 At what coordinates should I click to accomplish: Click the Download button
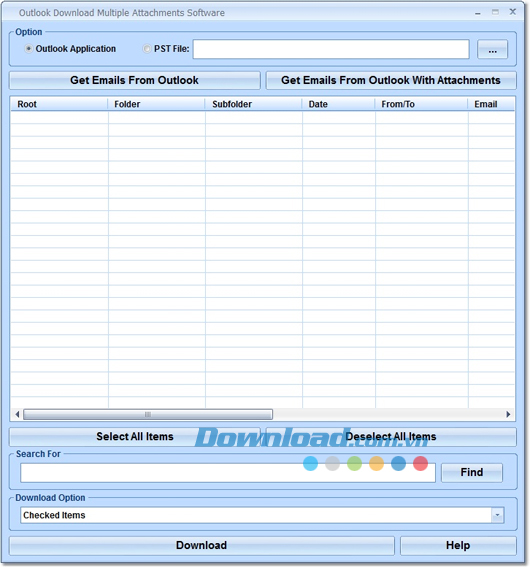click(201, 546)
